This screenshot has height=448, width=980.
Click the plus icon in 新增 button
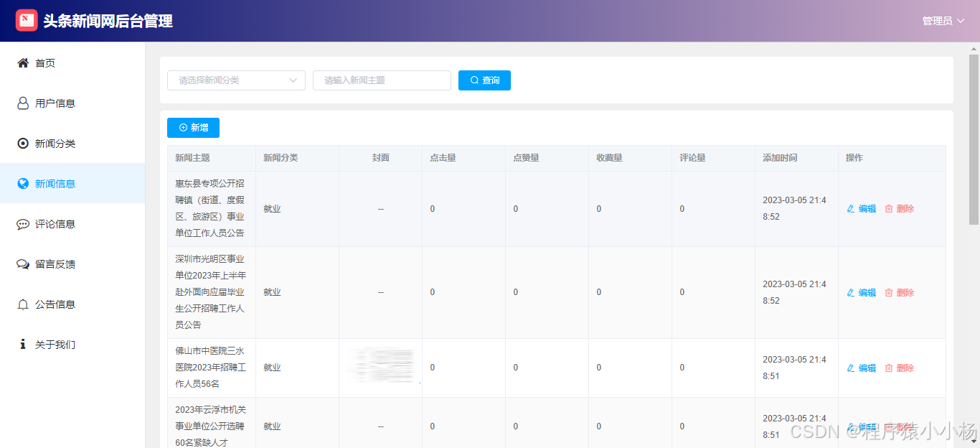point(183,128)
